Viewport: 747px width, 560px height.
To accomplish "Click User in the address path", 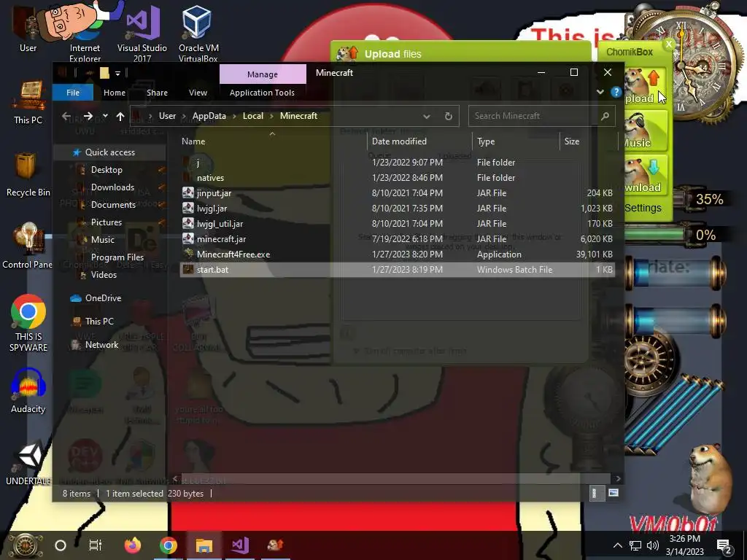I will [x=167, y=116].
